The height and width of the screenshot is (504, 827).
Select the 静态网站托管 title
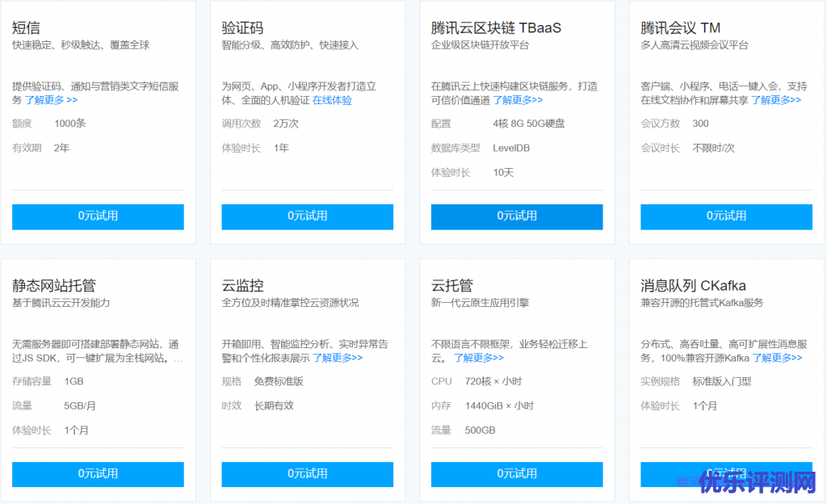54,286
